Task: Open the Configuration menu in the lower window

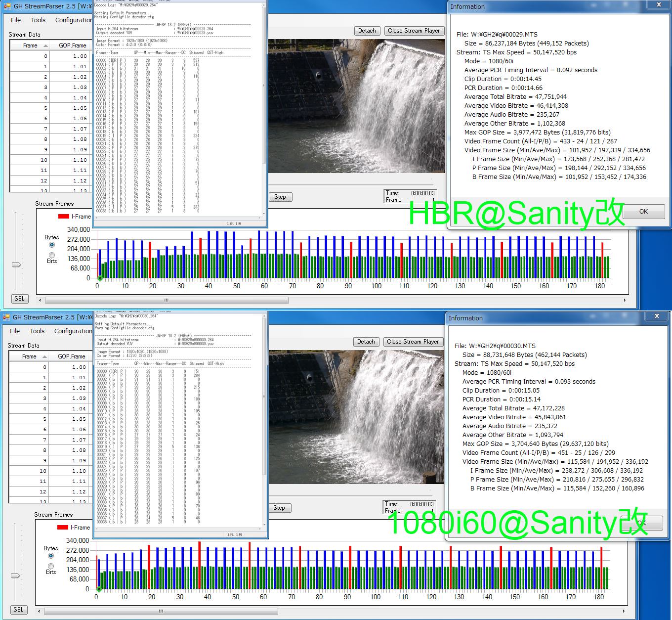Action: pos(73,331)
